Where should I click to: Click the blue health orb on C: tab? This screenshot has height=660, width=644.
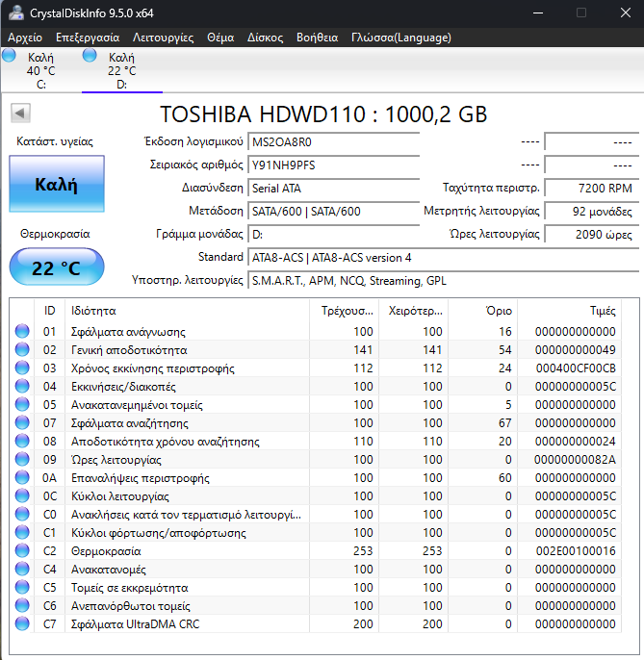click(x=9, y=55)
